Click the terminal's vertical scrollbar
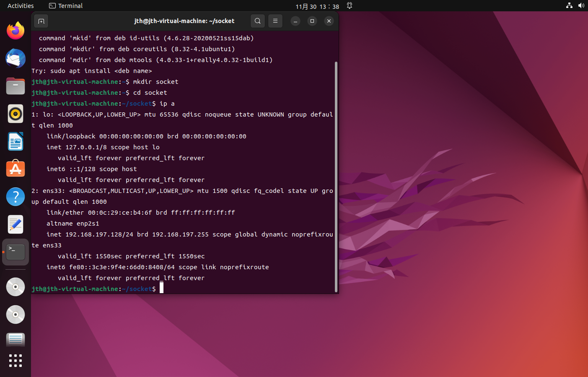588x377 pixels. (336, 176)
